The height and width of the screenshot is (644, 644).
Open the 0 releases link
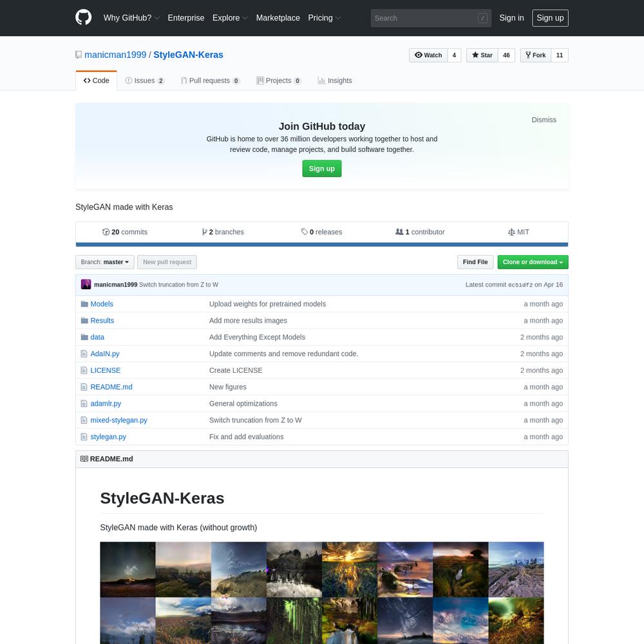(x=321, y=232)
